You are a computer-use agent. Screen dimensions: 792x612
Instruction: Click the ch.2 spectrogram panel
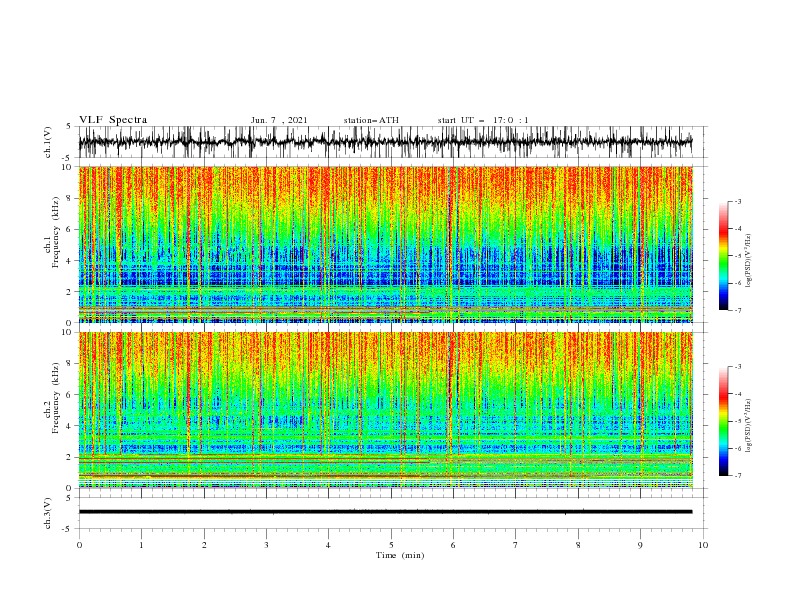tap(385, 410)
